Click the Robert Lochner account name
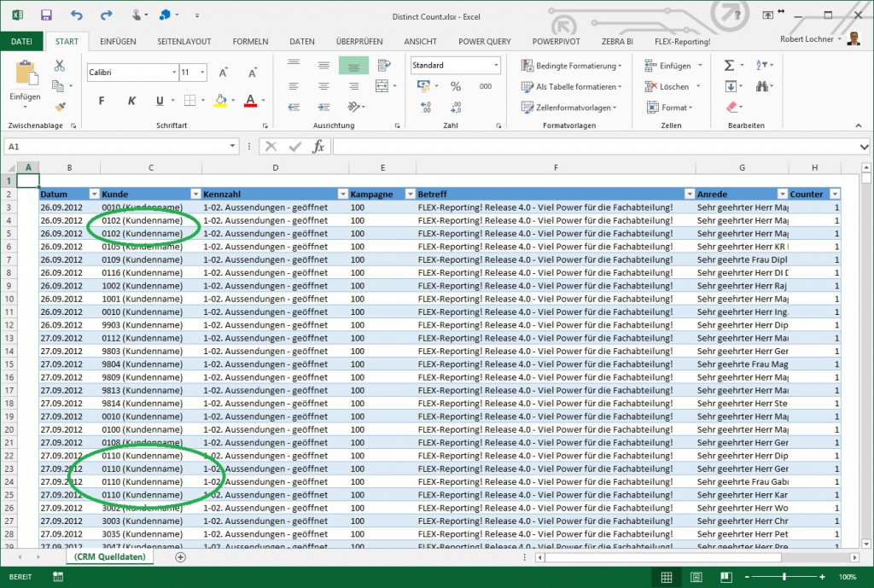 click(x=807, y=39)
